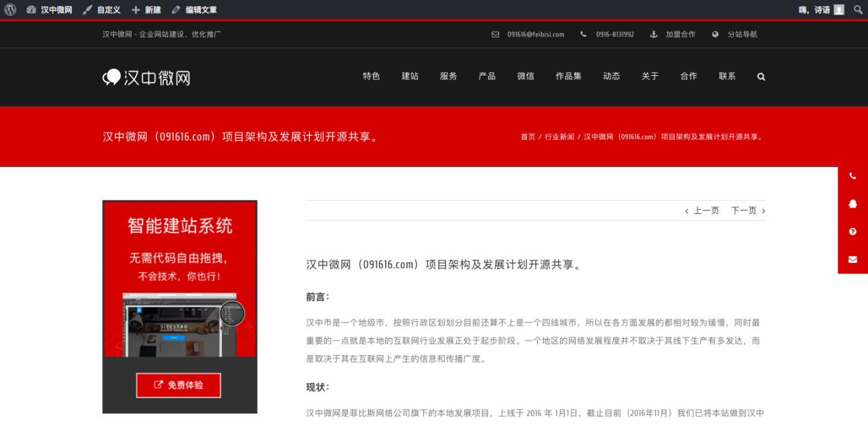
Task: Click the tagline 企业网站建设、优化推广 in top bar
Action: (x=180, y=35)
